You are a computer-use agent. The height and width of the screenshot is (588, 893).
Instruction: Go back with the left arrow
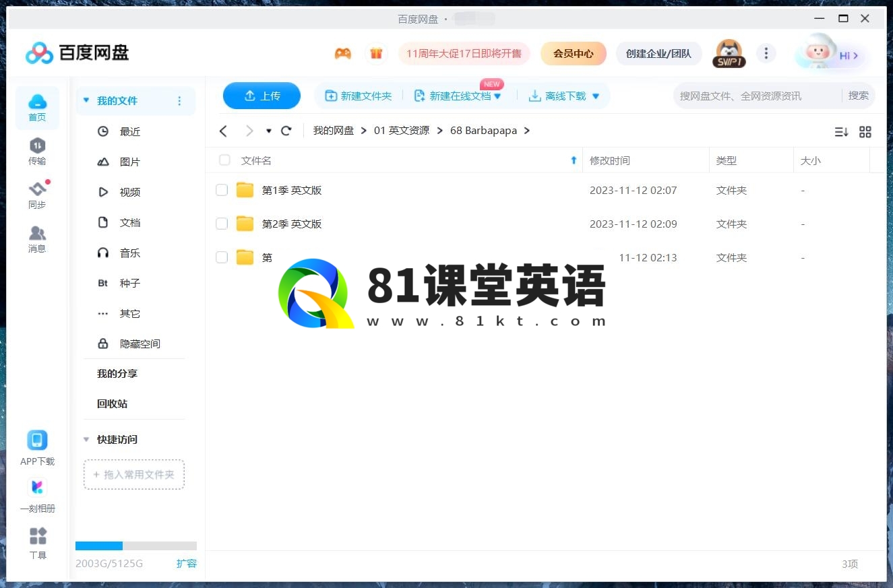pos(224,131)
